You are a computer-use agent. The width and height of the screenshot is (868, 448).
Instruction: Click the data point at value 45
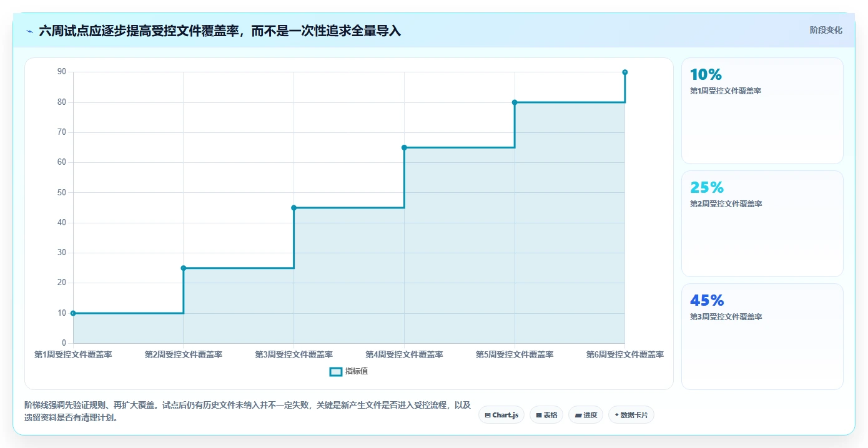point(293,208)
